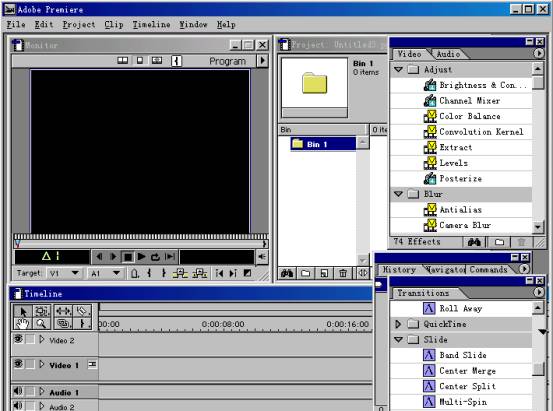Click the Extract button in Monitor
Viewport: 553px width, 411px height.
[x=200, y=273]
